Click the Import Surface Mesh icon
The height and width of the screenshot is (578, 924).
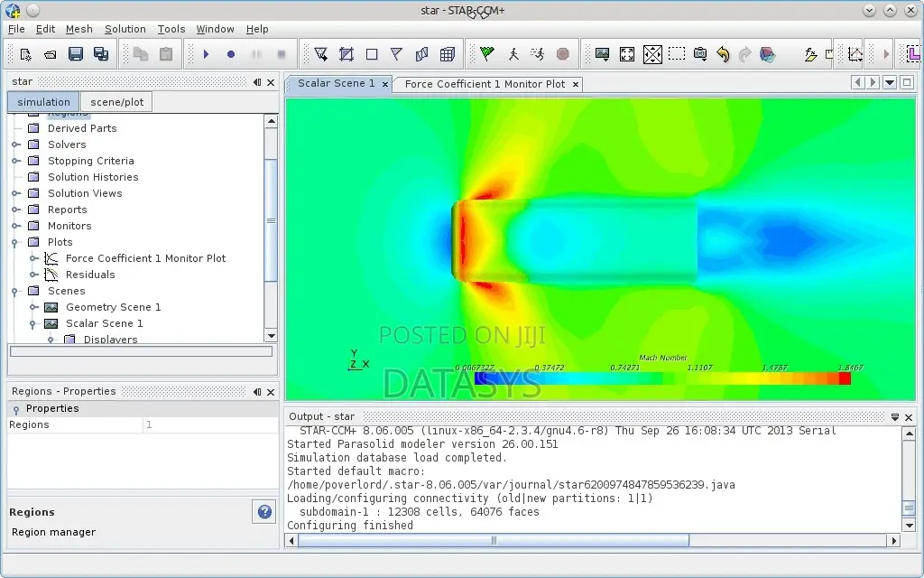[321, 54]
